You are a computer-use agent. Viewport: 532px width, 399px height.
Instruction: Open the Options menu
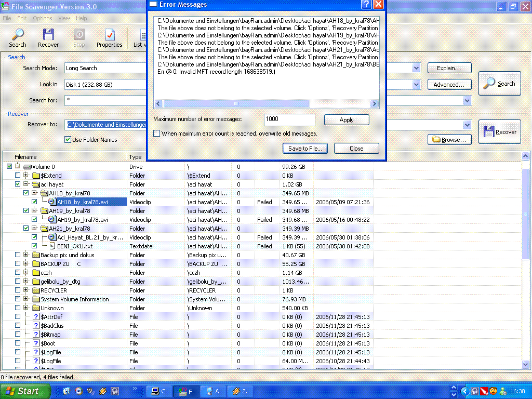43,18
